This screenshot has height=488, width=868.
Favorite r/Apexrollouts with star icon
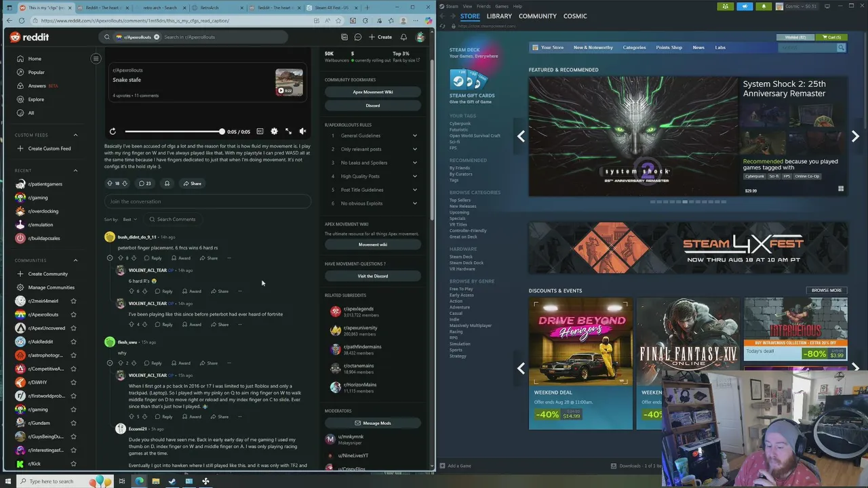[73, 314]
